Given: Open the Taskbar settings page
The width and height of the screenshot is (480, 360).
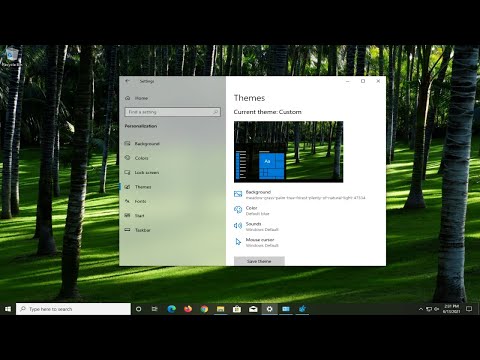Looking at the screenshot, I should [x=138, y=230].
